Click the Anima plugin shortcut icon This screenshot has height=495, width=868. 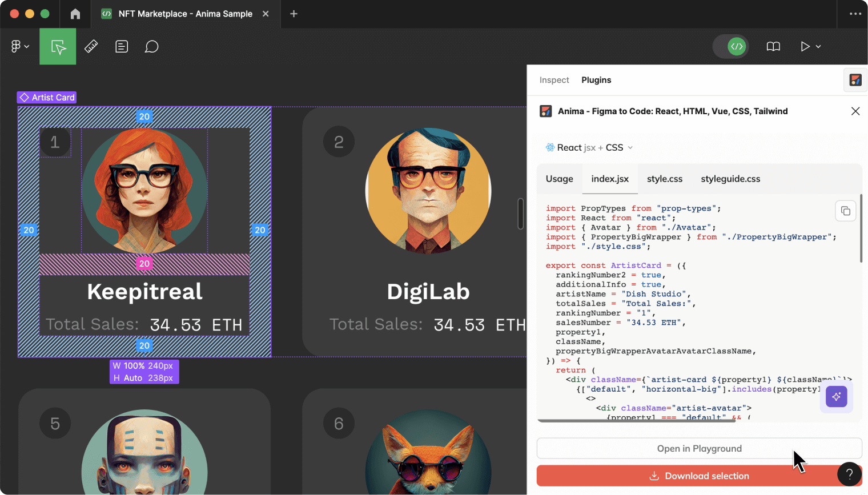(x=855, y=80)
